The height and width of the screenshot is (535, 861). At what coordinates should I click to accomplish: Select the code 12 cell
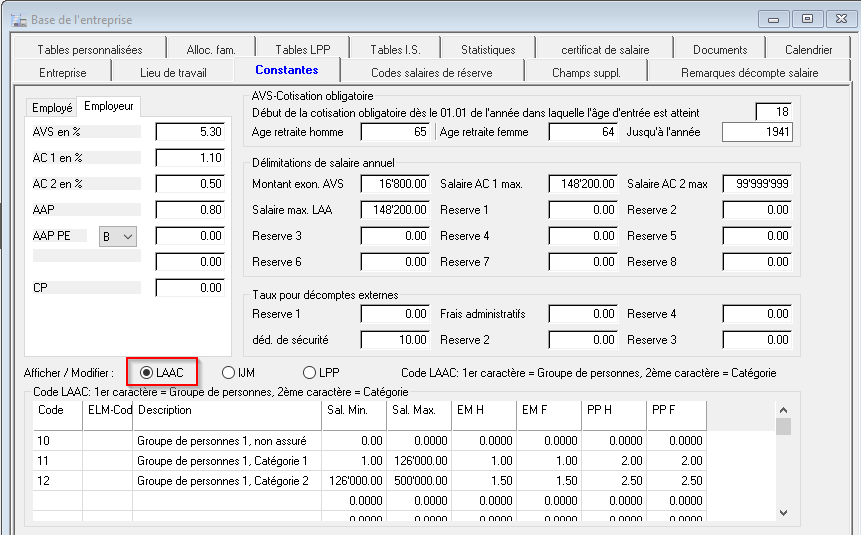[x=58, y=481]
